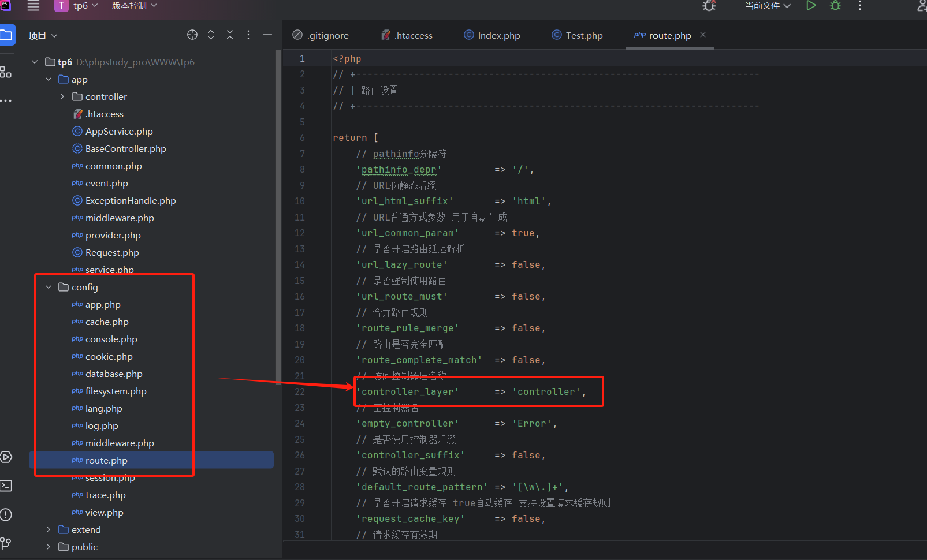This screenshot has width=927, height=560.
Task: Open the toolbar more actions kebab icon
Action: pyautogui.click(x=859, y=6)
